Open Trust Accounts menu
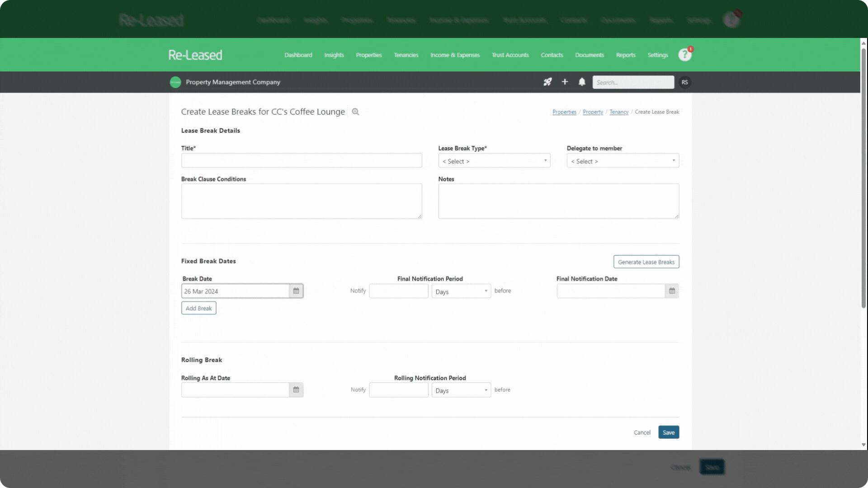This screenshot has width=868, height=488. 510,55
